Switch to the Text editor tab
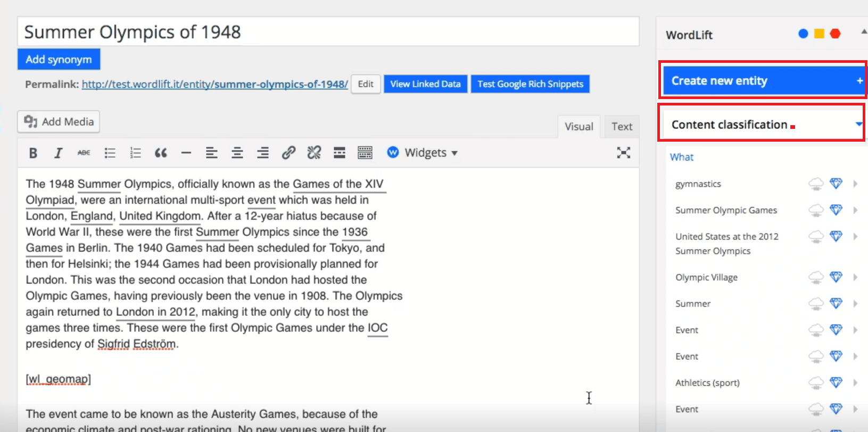The height and width of the screenshot is (432, 868). tap(622, 127)
